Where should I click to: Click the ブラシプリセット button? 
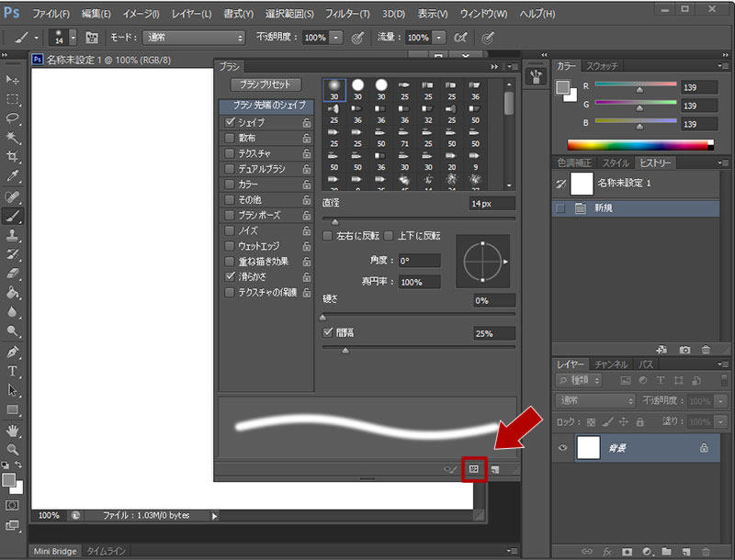pyautogui.click(x=266, y=84)
